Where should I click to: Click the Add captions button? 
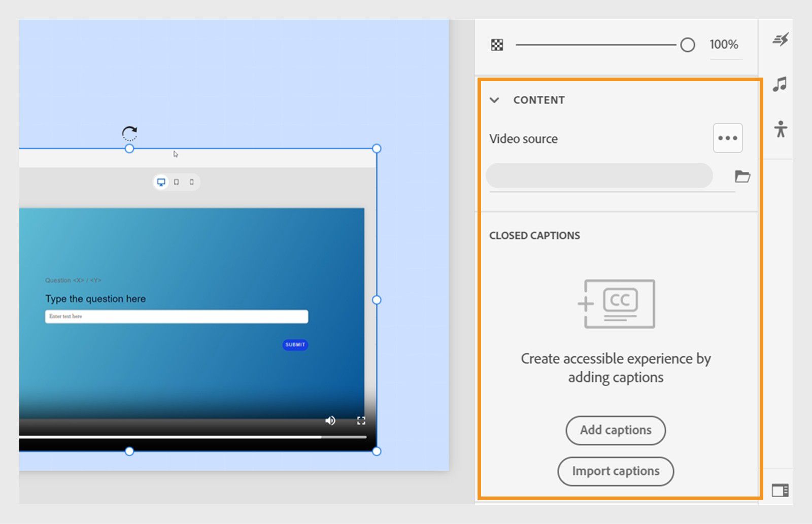tap(615, 430)
